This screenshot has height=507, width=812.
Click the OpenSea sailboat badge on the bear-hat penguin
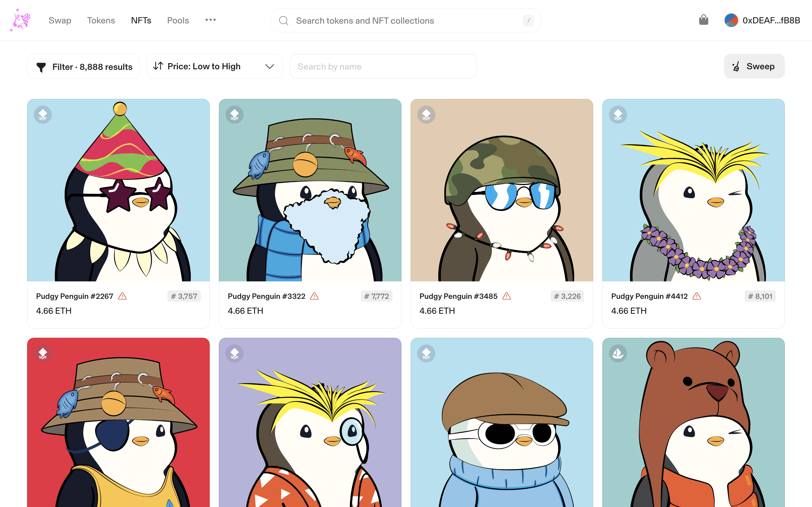[618, 353]
